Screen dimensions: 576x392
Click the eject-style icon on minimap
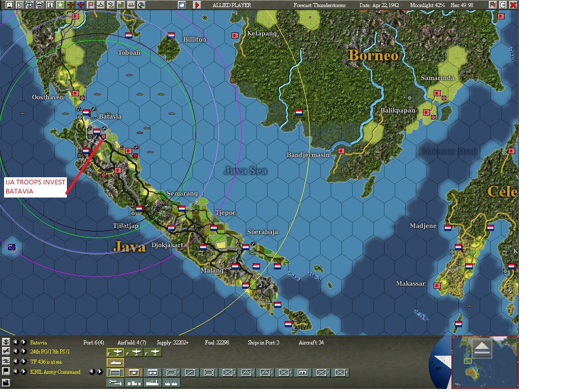[x=482, y=348]
